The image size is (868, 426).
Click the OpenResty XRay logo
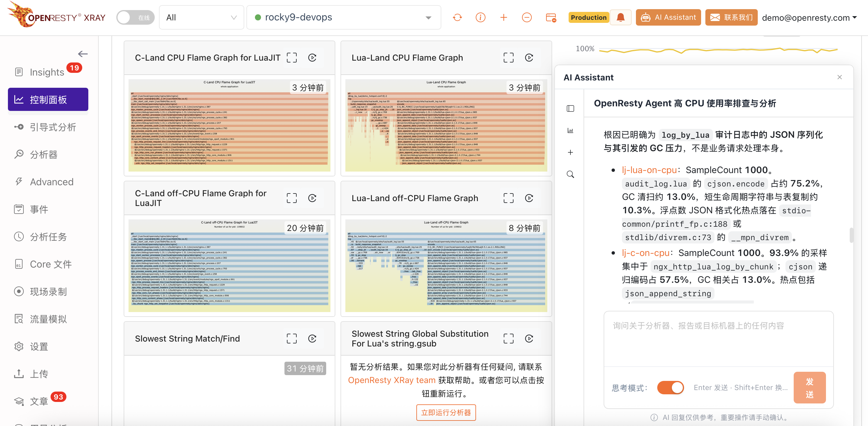coord(56,15)
